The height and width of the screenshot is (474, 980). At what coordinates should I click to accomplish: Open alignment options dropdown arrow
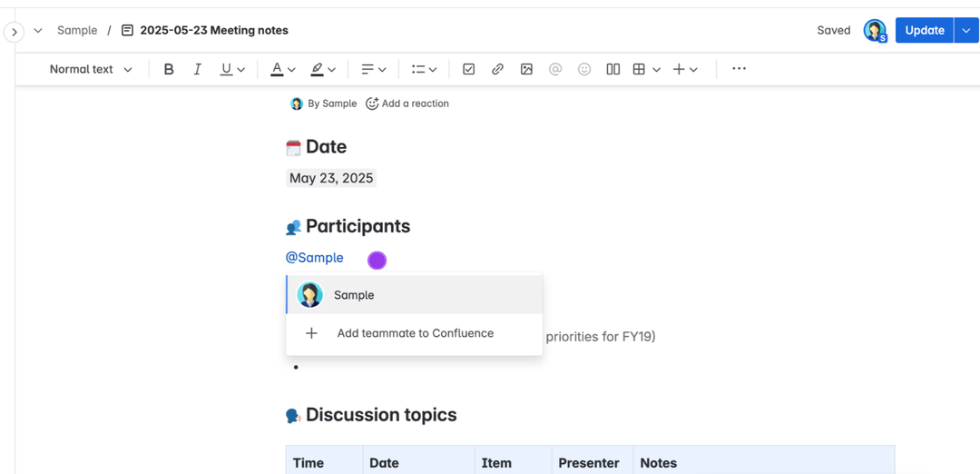(x=383, y=69)
